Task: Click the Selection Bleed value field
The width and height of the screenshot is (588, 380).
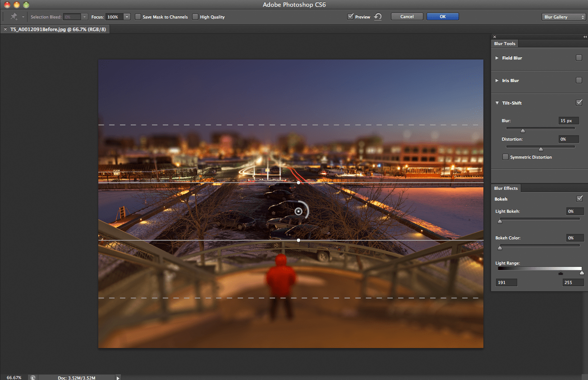Action: point(72,17)
